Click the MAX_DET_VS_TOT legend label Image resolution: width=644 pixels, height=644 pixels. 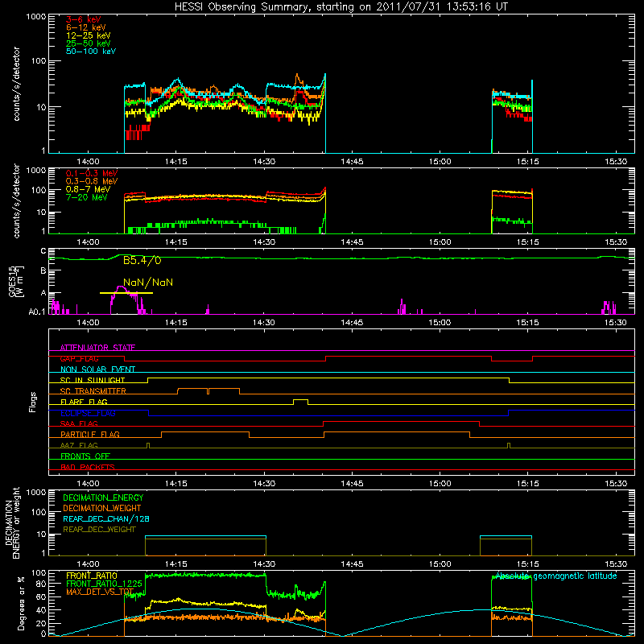click(x=100, y=592)
